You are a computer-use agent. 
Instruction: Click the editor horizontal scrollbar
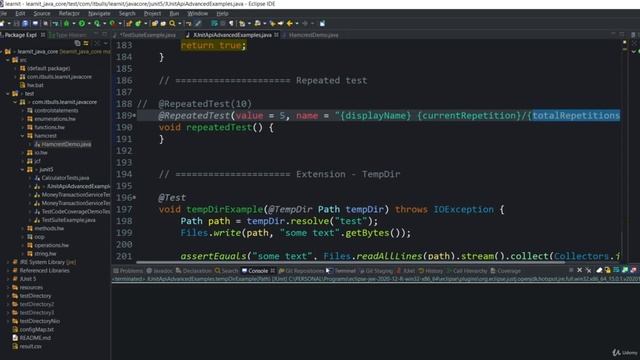point(351,262)
